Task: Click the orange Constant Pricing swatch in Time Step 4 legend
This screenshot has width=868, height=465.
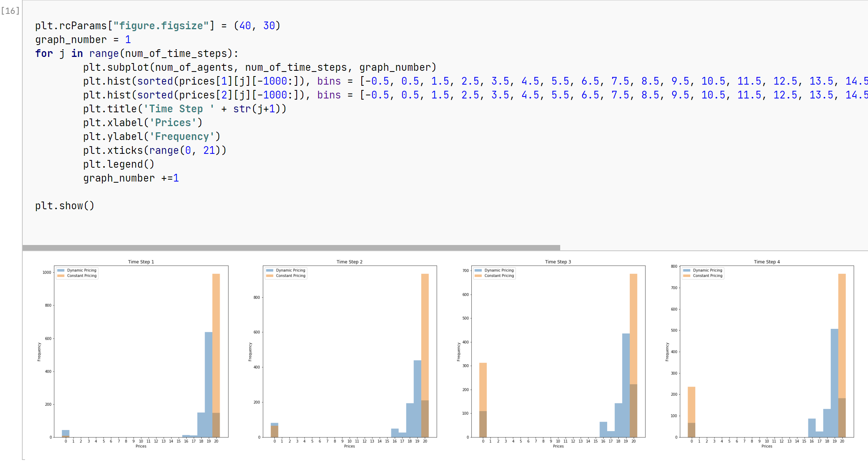Action: (x=687, y=276)
